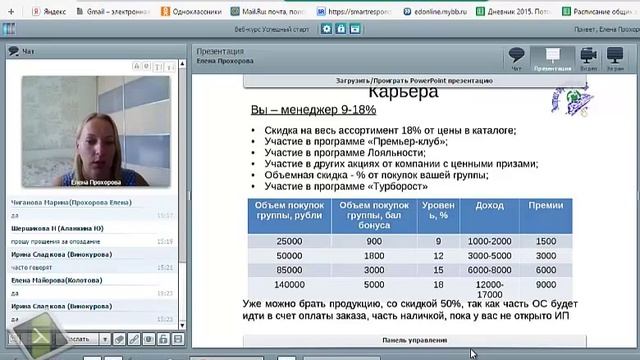Click the floppy-disk save icon in top toolbar
Viewport: 640px width, 360px height.
coord(355,29)
